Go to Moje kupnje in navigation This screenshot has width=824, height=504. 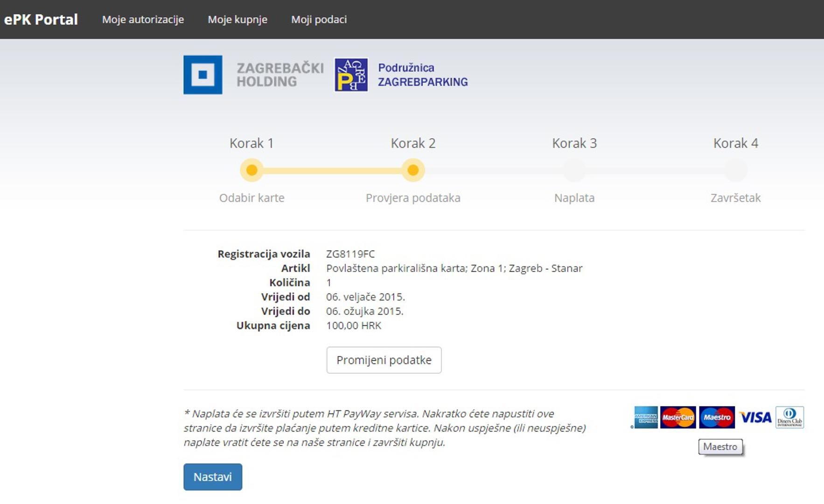(237, 20)
